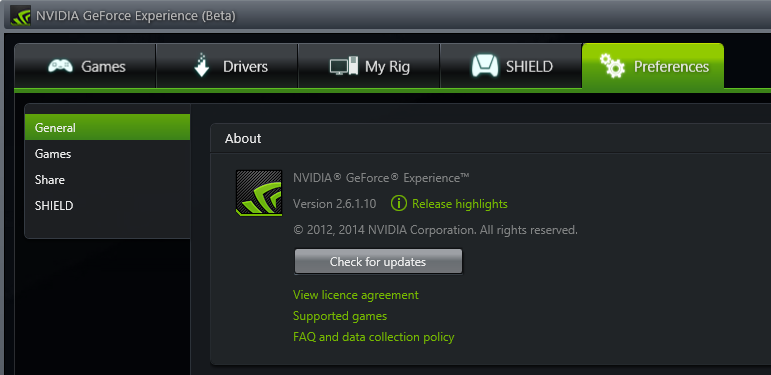Viewport: 771px width, 375px height.
Task: Click the monitor and tower icon for My Rig
Action: 343,66
